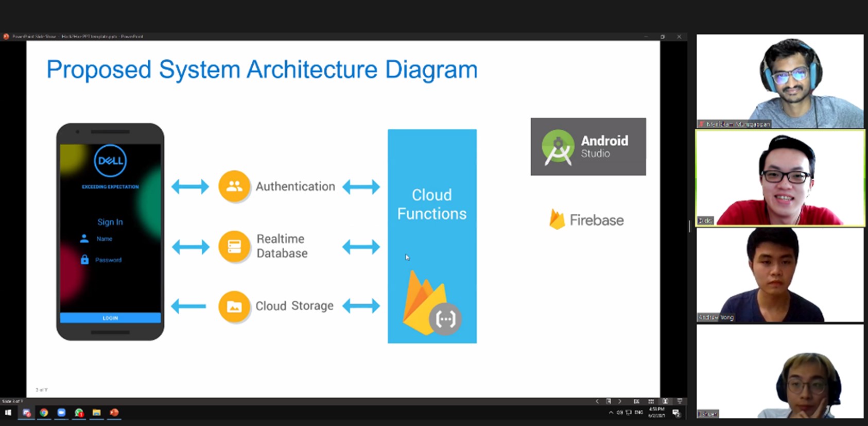Open Zoom from the taskbar
Viewport: 868px width, 426px height.
[x=61, y=413]
